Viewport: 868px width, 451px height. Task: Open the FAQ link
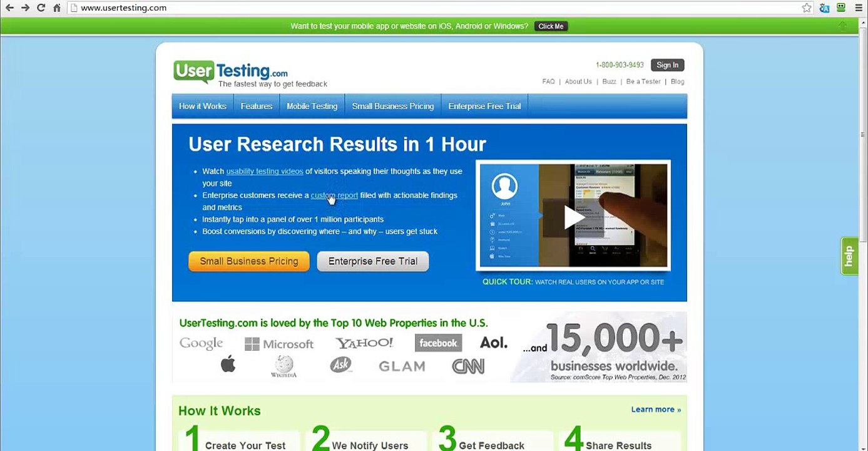tap(548, 81)
